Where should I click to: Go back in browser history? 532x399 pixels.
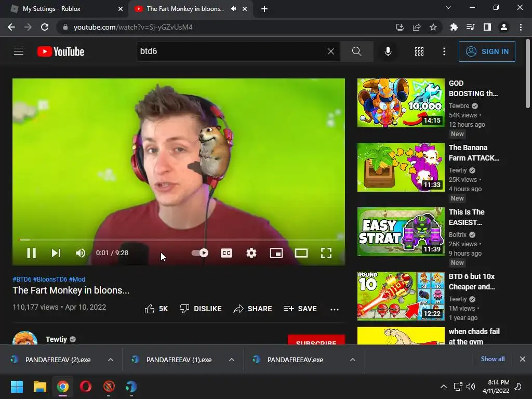[11, 27]
